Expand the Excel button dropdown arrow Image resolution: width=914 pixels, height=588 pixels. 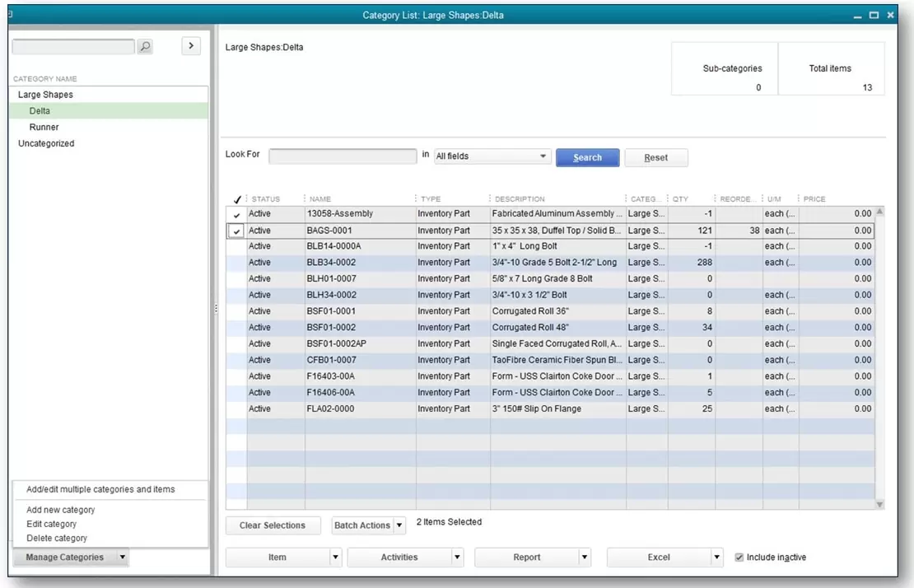pos(716,558)
